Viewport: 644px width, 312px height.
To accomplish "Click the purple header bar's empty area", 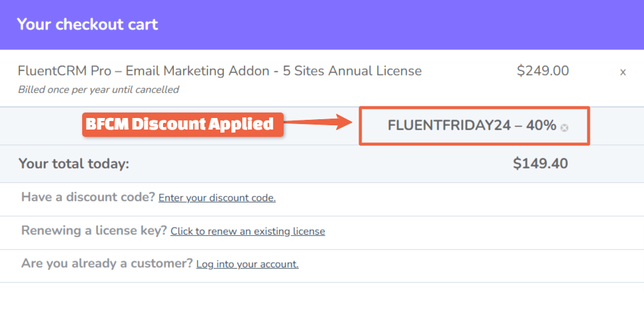I will click(x=396, y=24).
